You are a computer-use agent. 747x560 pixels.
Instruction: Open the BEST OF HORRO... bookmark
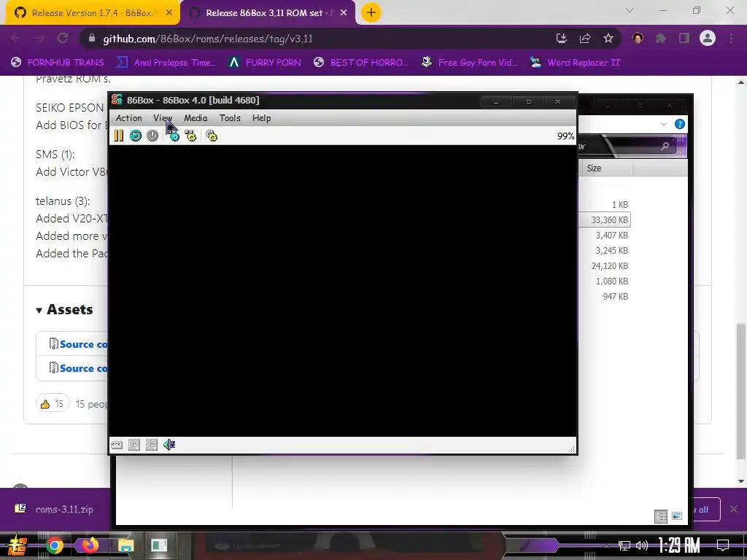click(x=361, y=63)
